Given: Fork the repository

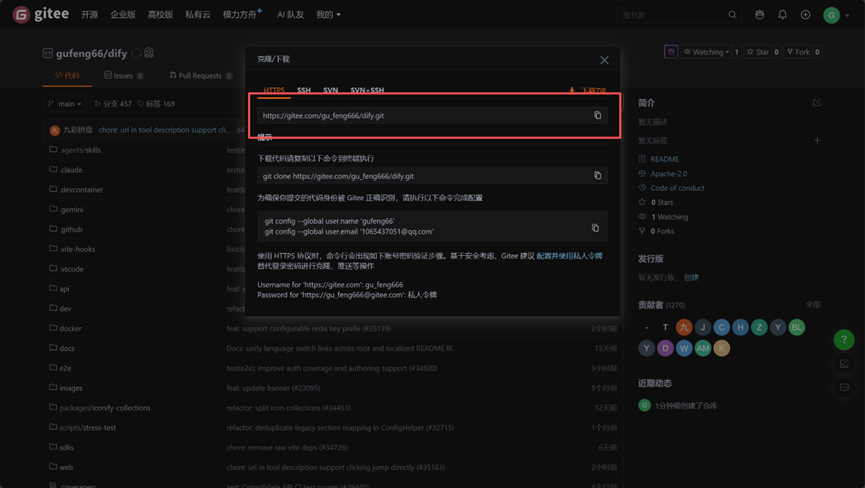Looking at the screenshot, I should coord(798,52).
